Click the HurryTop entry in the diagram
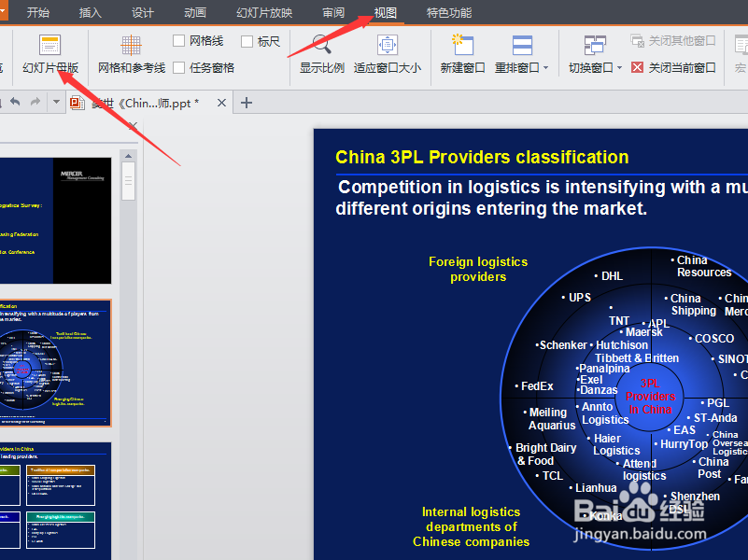 (x=681, y=444)
